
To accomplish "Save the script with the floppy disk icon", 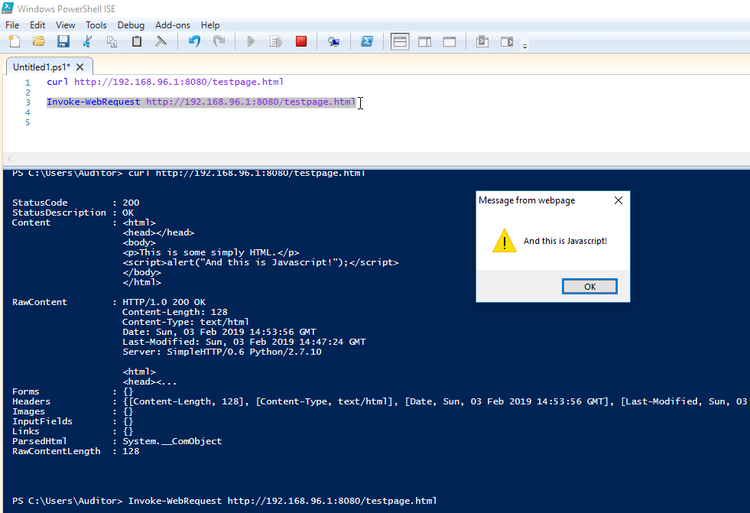I will coord(63,42).
